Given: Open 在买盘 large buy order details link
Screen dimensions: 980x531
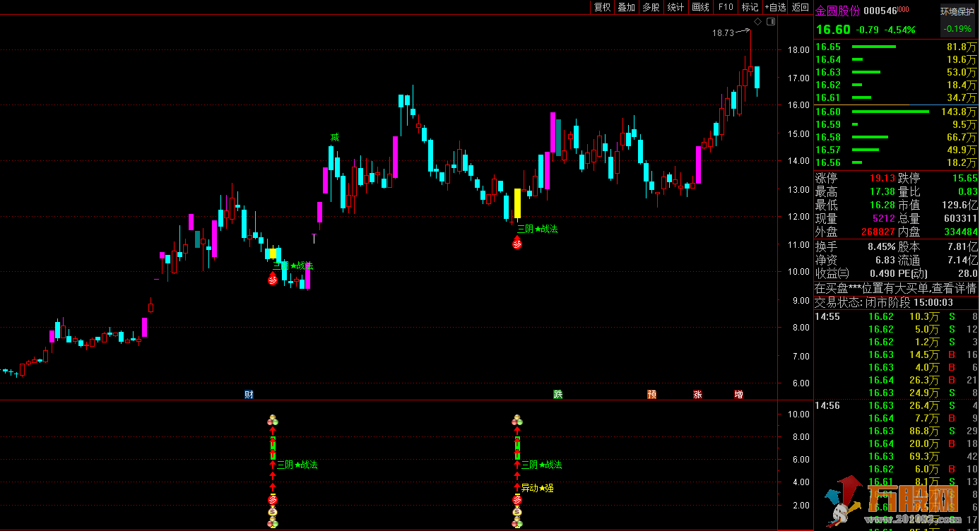Looking at the screenshot, I should [896, 288].
